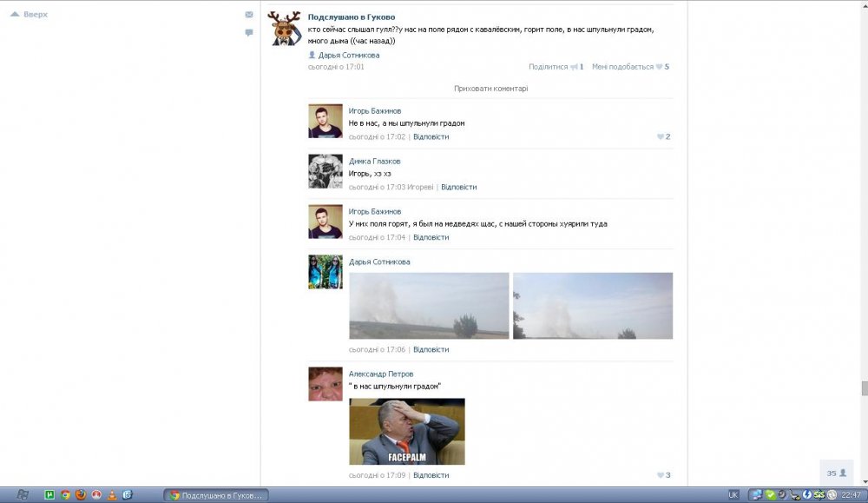Switch to the Подслушано в Гуков... Chrome taskbar button
The height and width of the screenshot is (503, 868).
(x=216, y=495)
